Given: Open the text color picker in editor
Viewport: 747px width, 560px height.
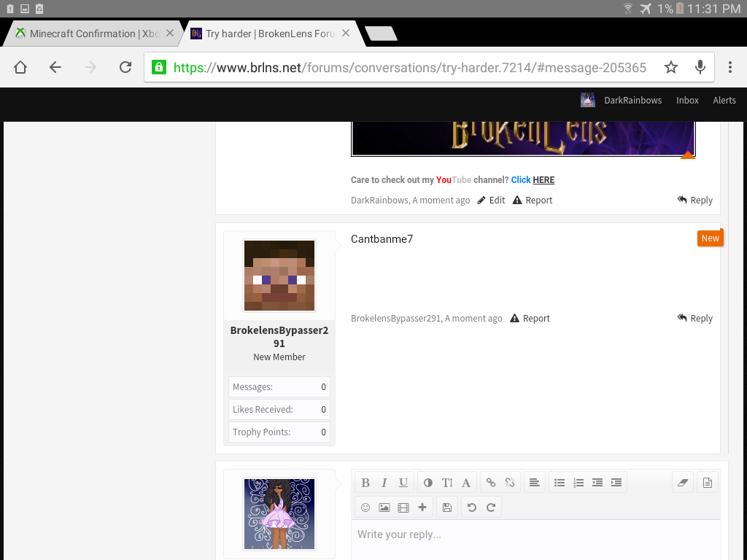Looking at the screenshot, I should pyautogui.click(x=427, y=483).
